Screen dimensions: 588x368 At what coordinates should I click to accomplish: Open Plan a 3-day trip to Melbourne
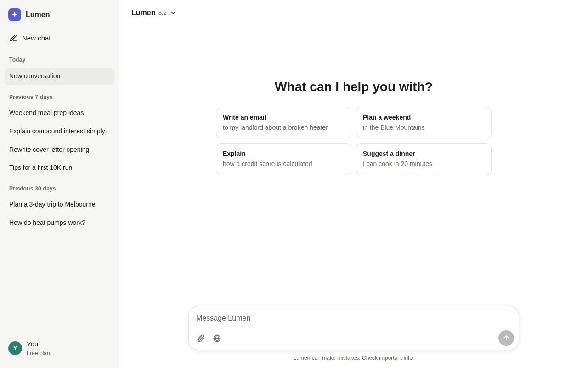60,205
